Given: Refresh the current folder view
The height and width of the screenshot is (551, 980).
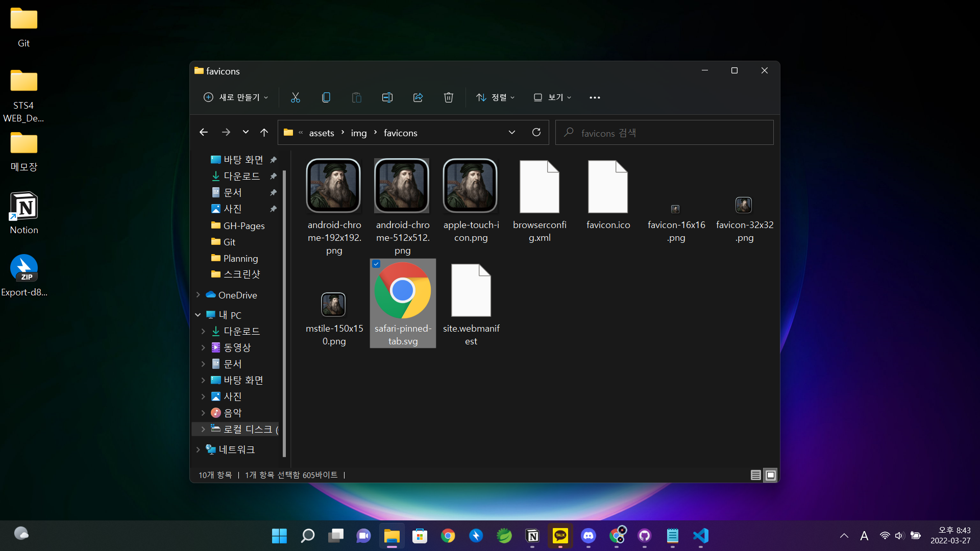Looking at the screenshot, I should coord(536,133).
